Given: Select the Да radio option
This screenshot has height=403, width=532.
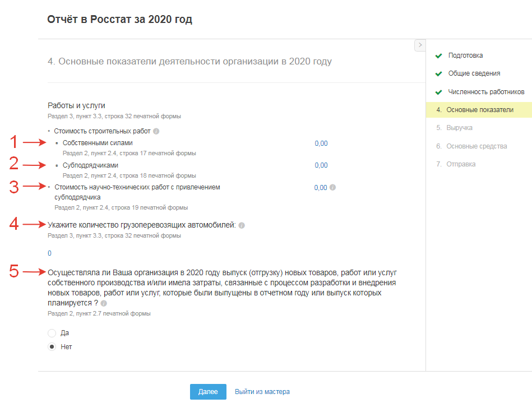Looking at the screenshot, I should pos(52,333).
